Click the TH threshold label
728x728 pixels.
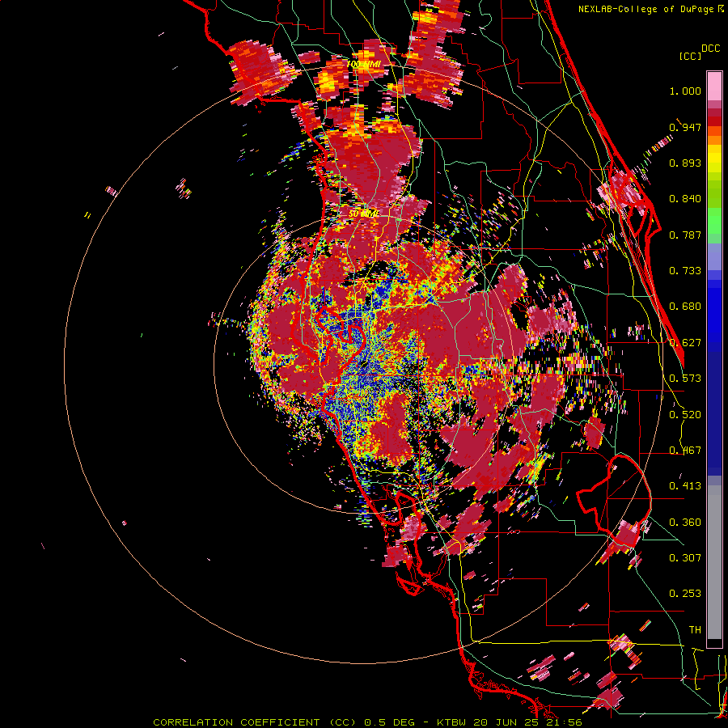click(x=695, y=630)
